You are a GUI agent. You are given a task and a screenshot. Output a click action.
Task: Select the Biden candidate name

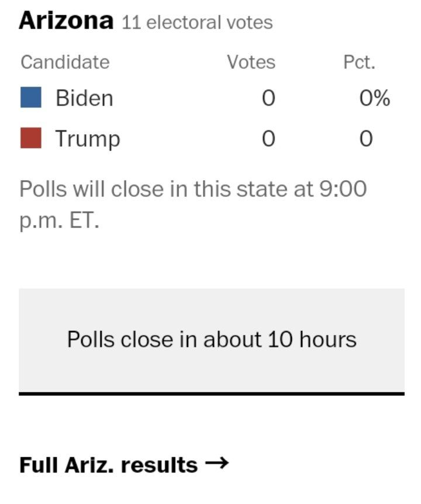[84, 98]
